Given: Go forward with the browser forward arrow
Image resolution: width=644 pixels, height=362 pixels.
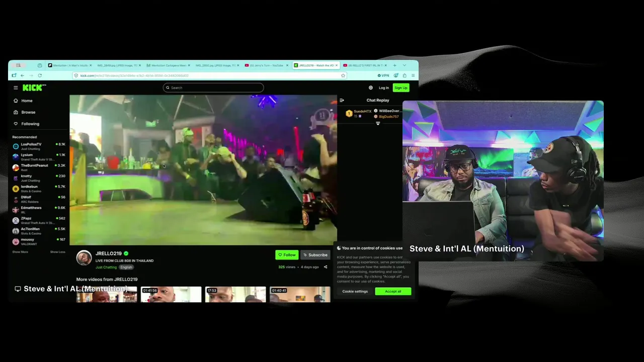Looking at the screenshot, I should coord(31,75).
